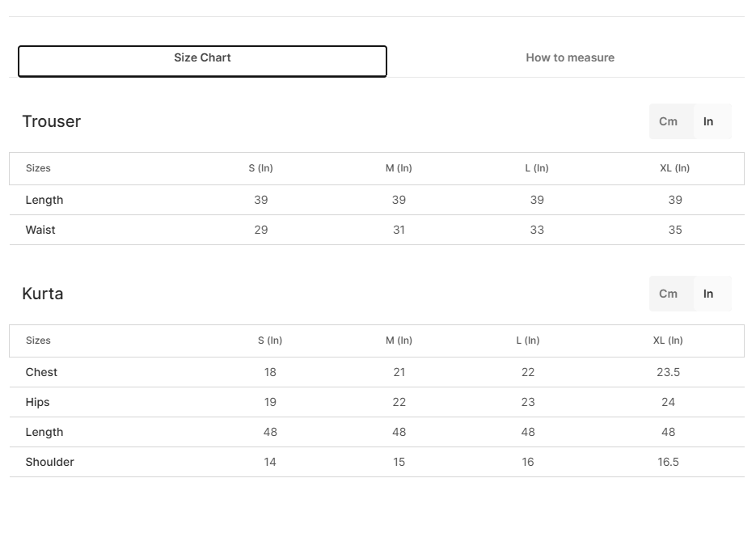Click the Trouser heading text
Viewport: 756px width, 550px height.
click(52, 121)
